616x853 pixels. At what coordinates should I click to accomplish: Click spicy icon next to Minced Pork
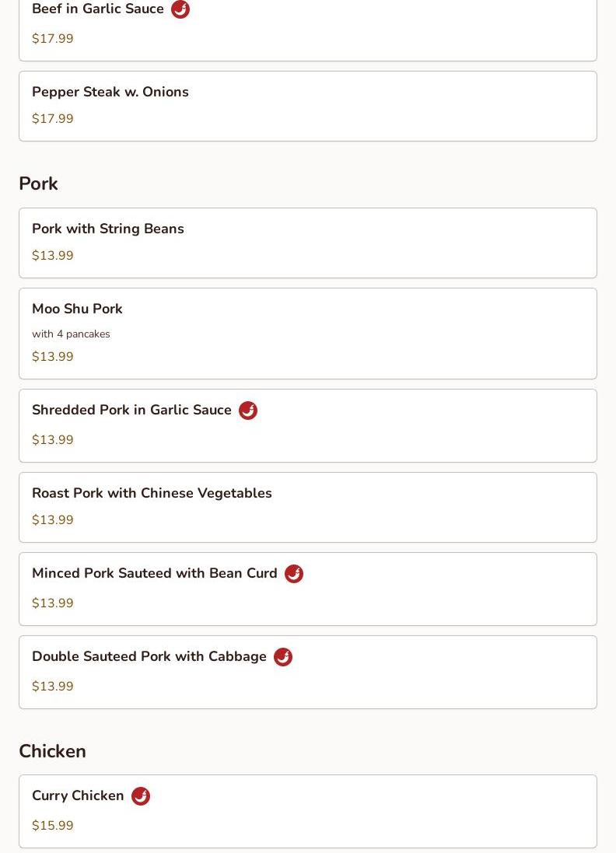pyautogui.click(x=294, y=574)
